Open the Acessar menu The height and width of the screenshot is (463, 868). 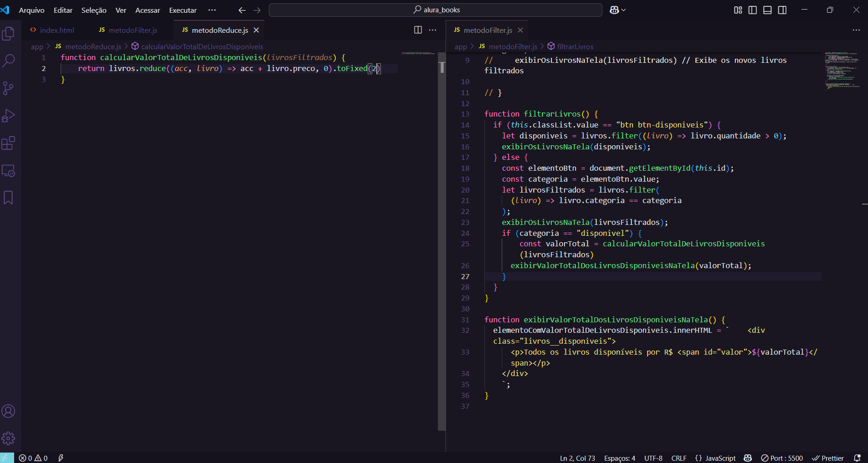click(148, 10)
